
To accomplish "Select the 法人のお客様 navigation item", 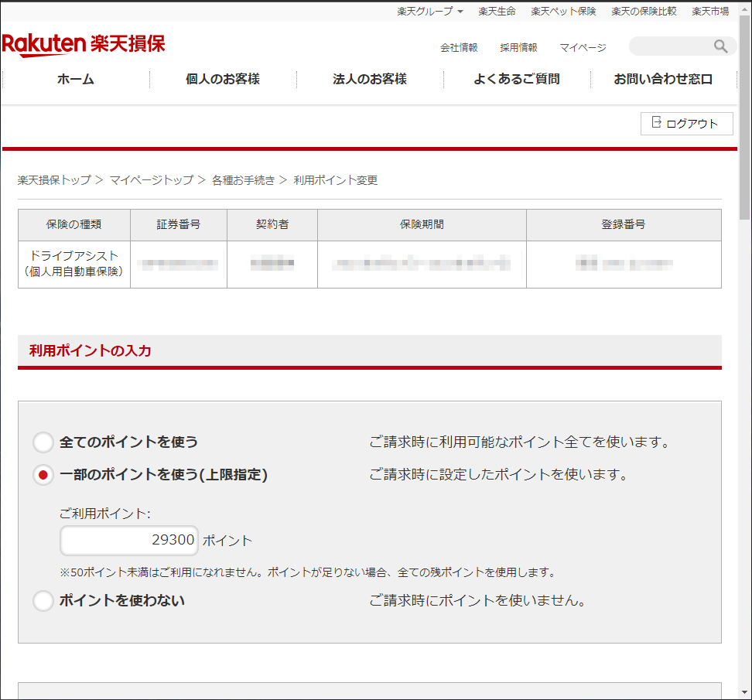I will point(370,79).
